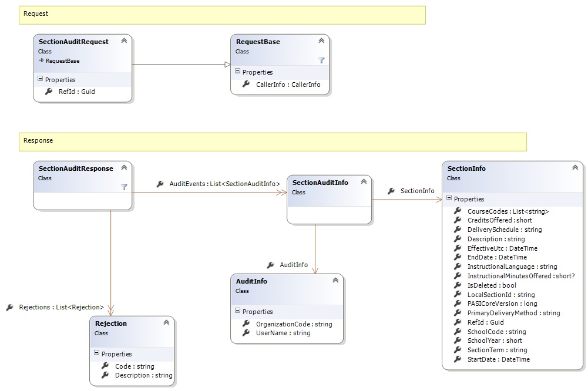Collapse the SectionInfo class using chevron

click(x=575, y=168)
